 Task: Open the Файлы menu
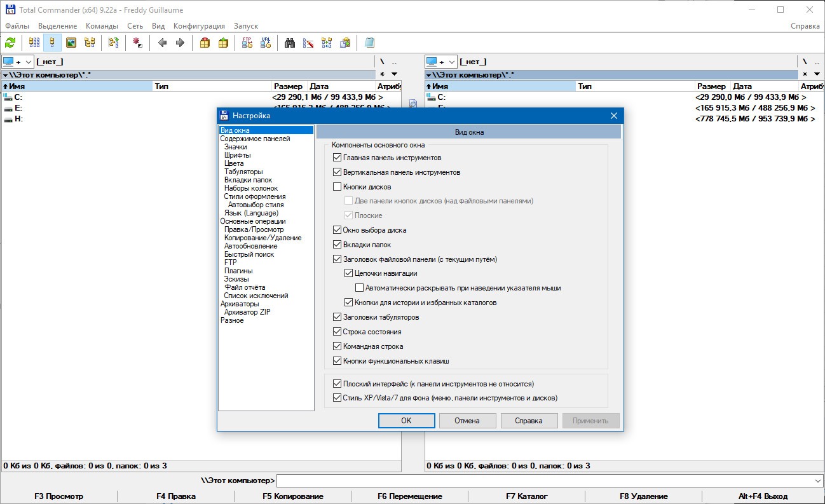click(x=17, y=26)
